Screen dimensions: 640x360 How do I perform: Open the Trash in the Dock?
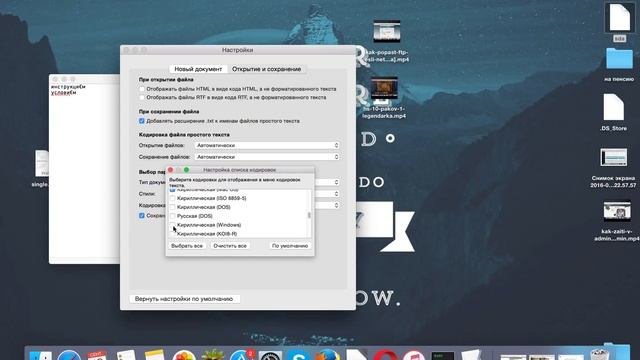coord(600,355)
